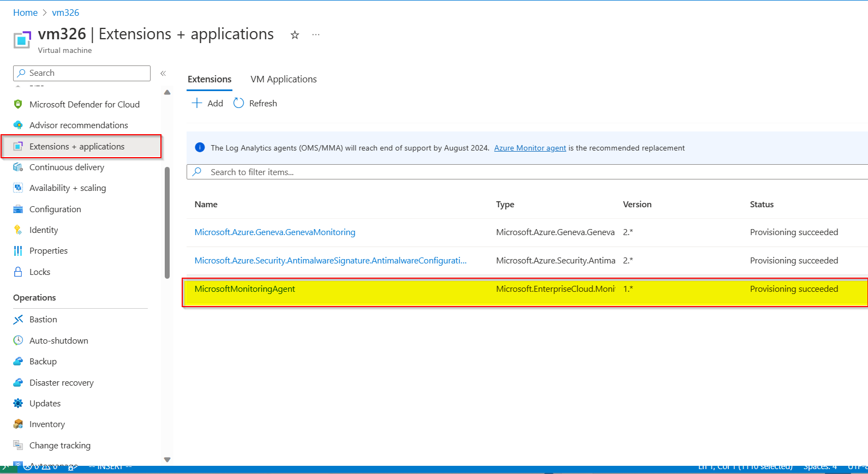Open the ellipsis more options menu
The image size is (868, 474).
(x=316, y=34)
